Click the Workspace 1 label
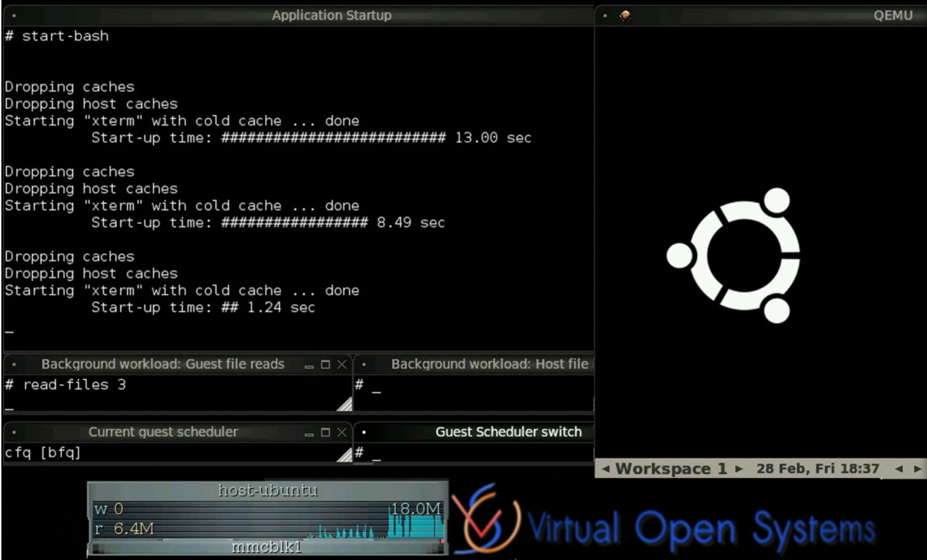Image resolution: width=927 pixels, height=560 pixels. 669,468
